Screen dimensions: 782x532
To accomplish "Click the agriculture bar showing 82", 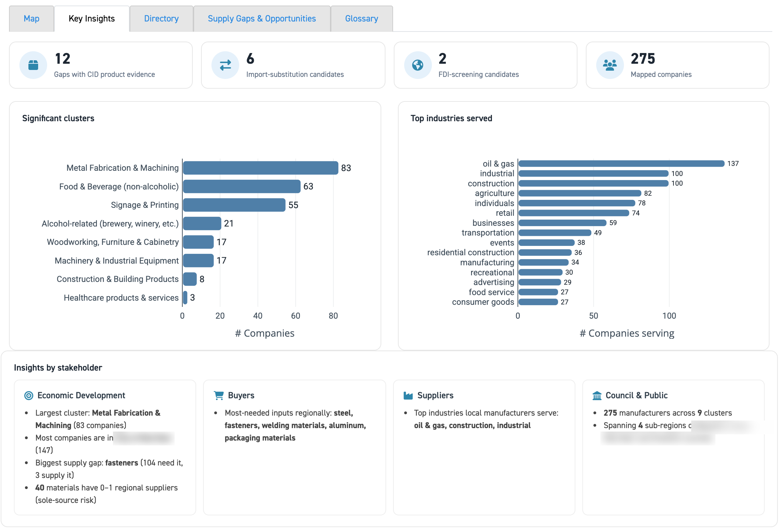I will pyautogui.click(x=580, y=193).
